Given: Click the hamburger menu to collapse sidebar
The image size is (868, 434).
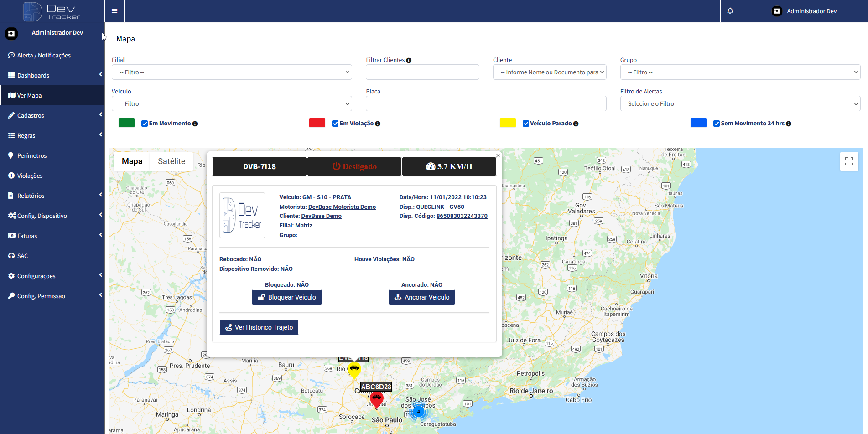Looking at the screenshot, I should point(114,10).
